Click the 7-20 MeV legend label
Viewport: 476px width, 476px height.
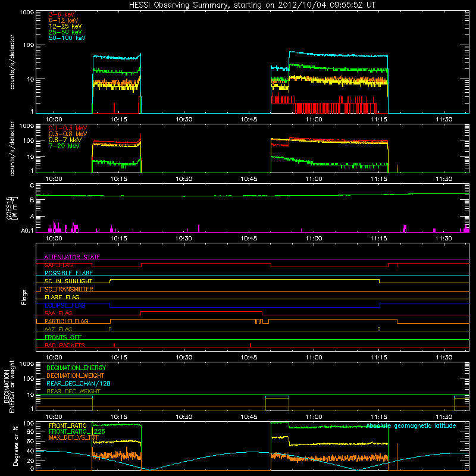click(64, 146)
